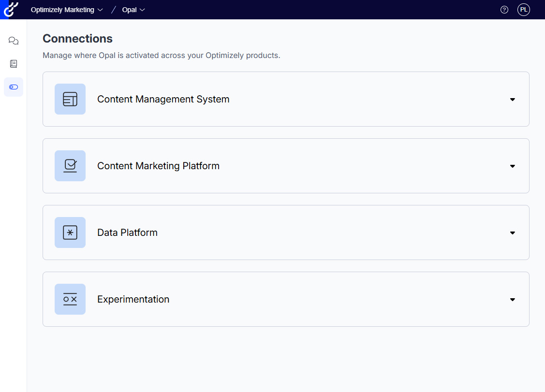Click the Experimentation icon
The image size is (545, 392).
click(x=70, y=299)
